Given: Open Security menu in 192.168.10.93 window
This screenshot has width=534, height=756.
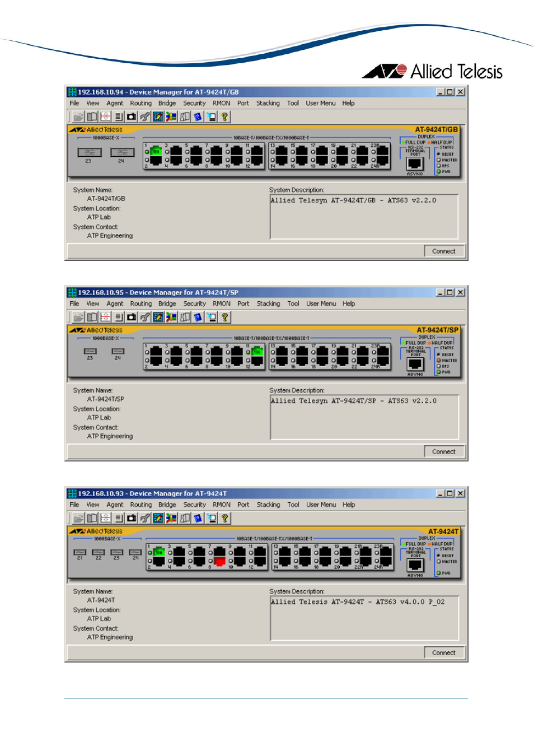Looking at the screenshot, I should (195, 505).
